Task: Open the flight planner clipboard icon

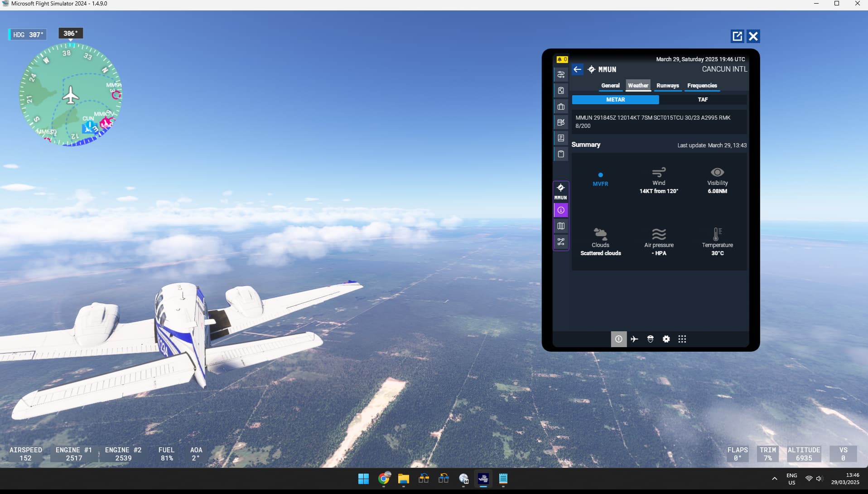Action: click(x=561, y=91)
